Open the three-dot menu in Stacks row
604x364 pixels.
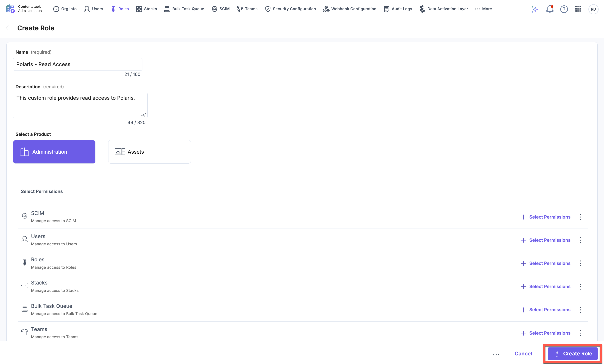(x=580, y=286)
